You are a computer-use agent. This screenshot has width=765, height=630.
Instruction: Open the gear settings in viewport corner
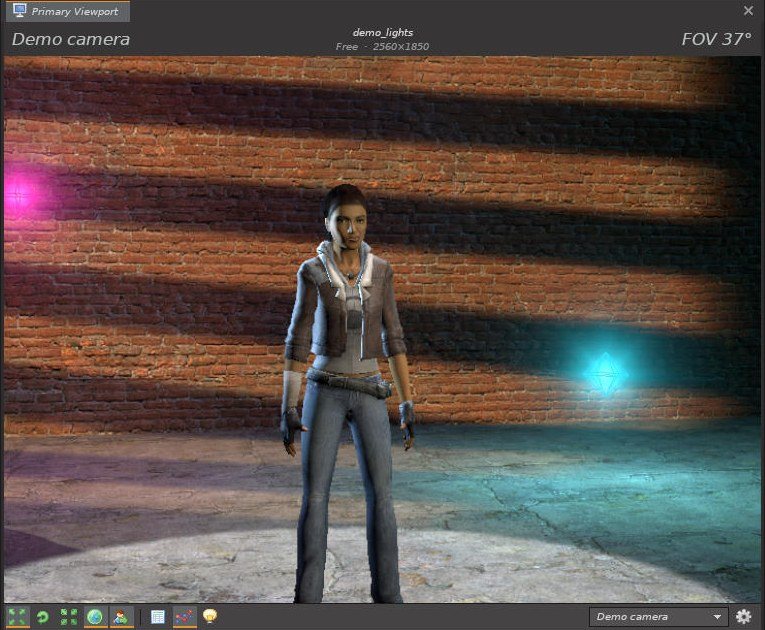(744, 617)
